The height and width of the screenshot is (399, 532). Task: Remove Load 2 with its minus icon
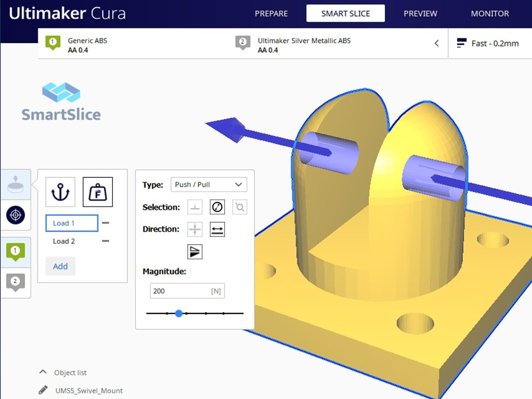click(x=106, y=241)
